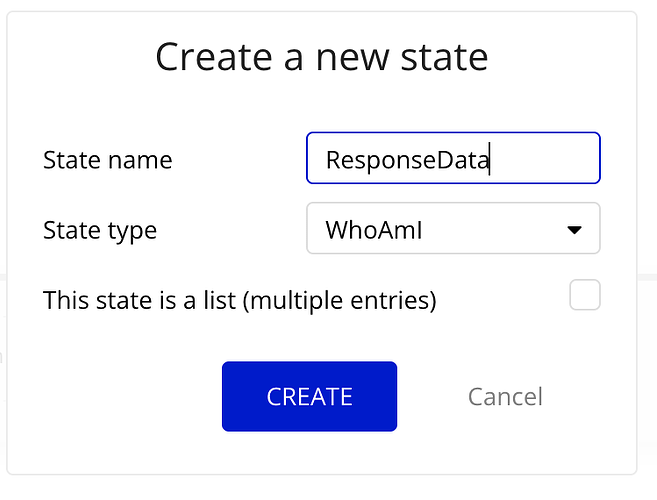Place cursor after 'ResponseData' in the input
Viewport: 657px width, 500px height.
(x=491, y=160)
